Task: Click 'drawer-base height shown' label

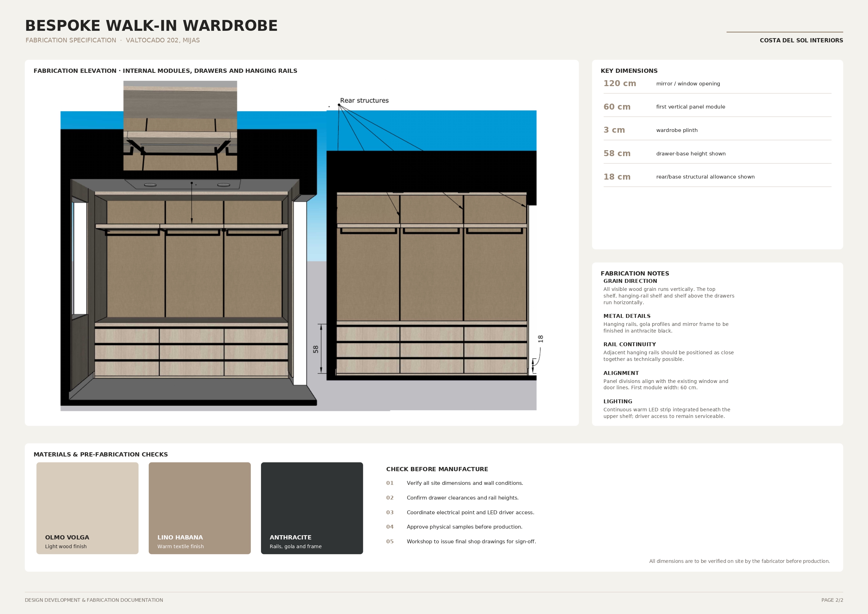Action: click(691, 154)
